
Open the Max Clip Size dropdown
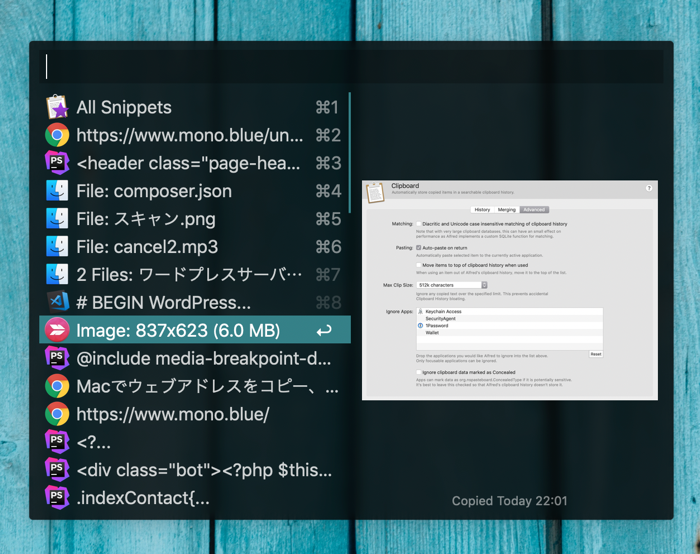coord(452,285)
